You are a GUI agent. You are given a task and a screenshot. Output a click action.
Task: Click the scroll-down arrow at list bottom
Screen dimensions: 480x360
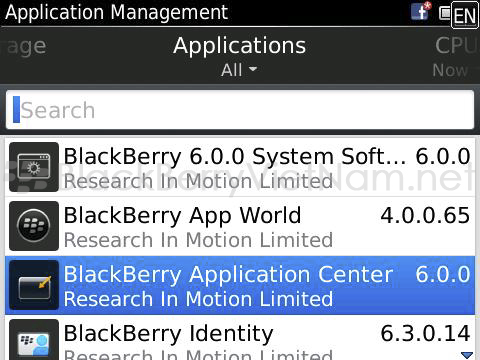click(467, 355)
